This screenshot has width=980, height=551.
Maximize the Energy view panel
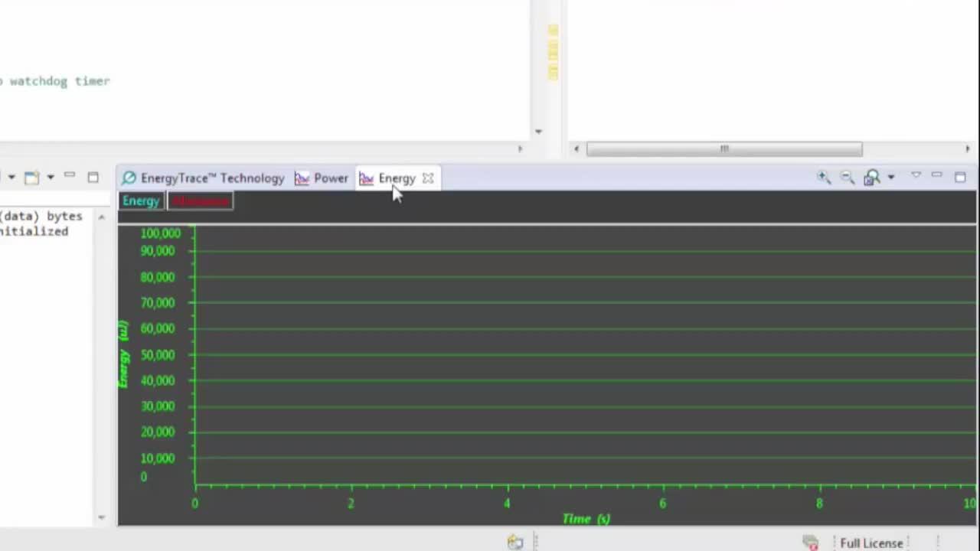tap(960, 177)
